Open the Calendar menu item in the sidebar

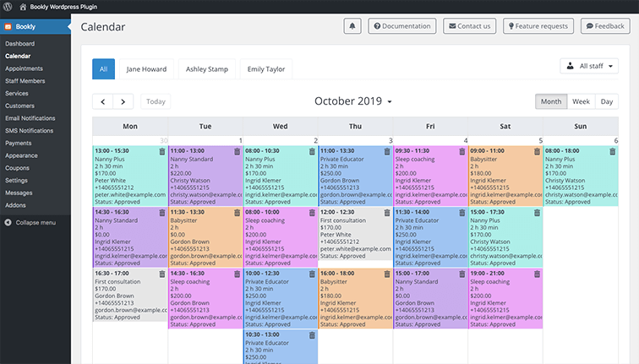pyautogui.click(x=18, y=57)
